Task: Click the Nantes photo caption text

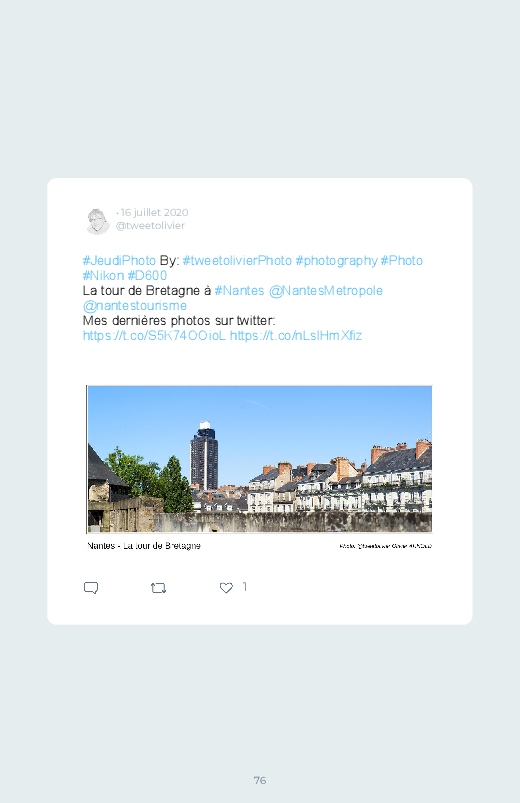Action: point(144,546)
